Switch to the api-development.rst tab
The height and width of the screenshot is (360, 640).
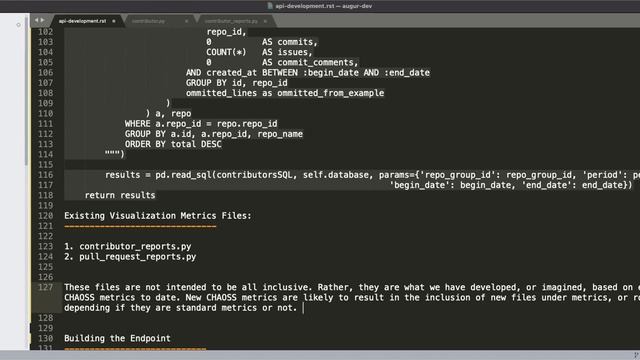(x=82, y=21)
